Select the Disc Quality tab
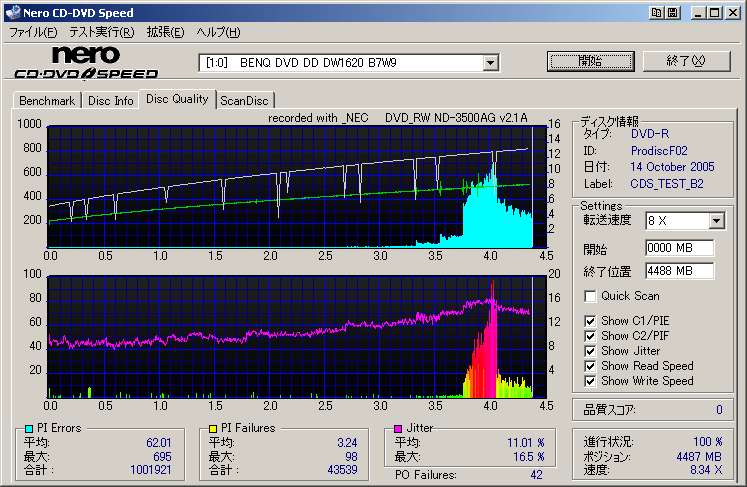The width and height of the screenshot is (747, 487). (x=177, y=99)
